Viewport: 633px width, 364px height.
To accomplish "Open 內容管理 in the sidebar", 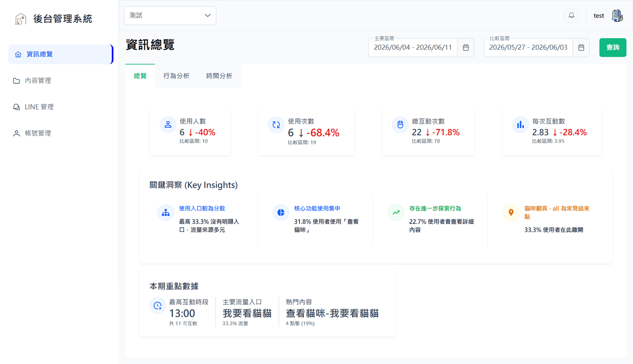I will click(x=61, y=81).
